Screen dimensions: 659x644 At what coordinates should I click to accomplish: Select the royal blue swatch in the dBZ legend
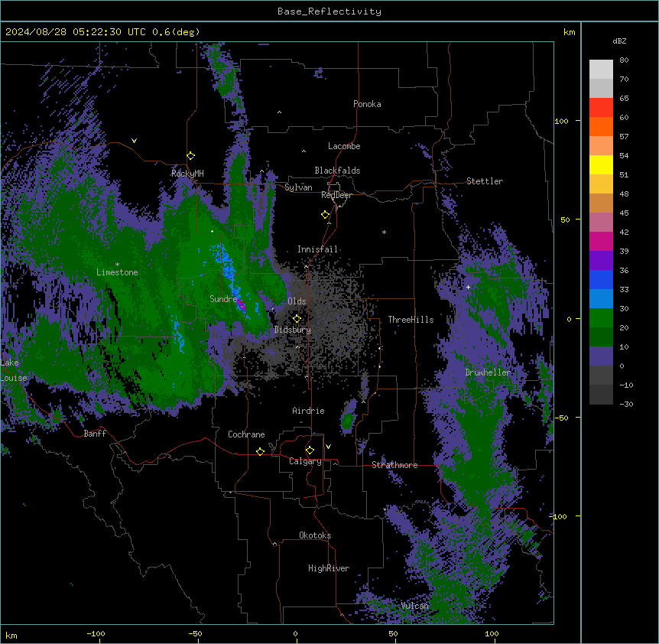pyautogui.click(x=601, y=279)
